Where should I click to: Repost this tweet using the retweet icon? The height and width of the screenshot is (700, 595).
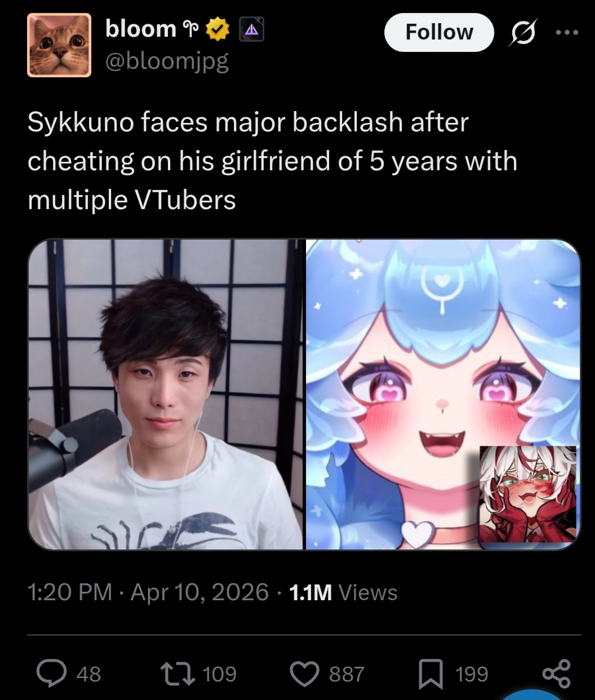click(175, 674)
